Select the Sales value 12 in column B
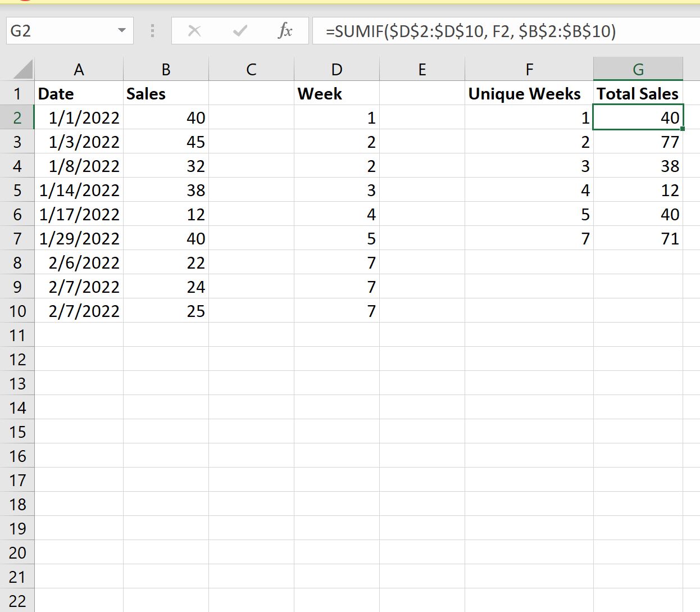The height and width of the screenshot is (612, 700). 166,214
